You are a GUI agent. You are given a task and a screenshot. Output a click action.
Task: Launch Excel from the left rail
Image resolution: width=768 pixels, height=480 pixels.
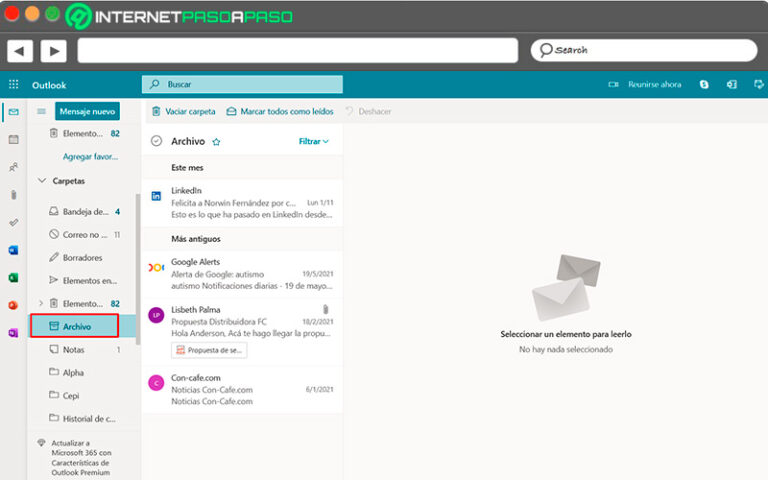(14, 278)
